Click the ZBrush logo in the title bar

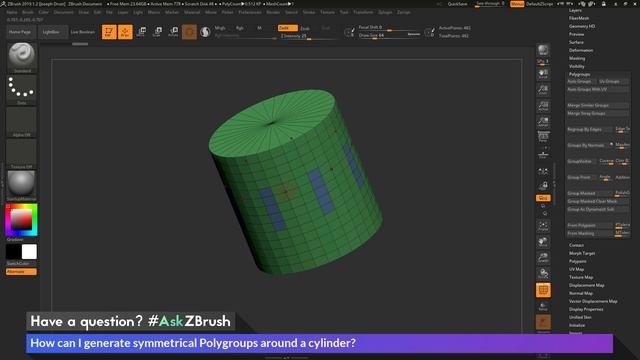(x=3, y=4)
